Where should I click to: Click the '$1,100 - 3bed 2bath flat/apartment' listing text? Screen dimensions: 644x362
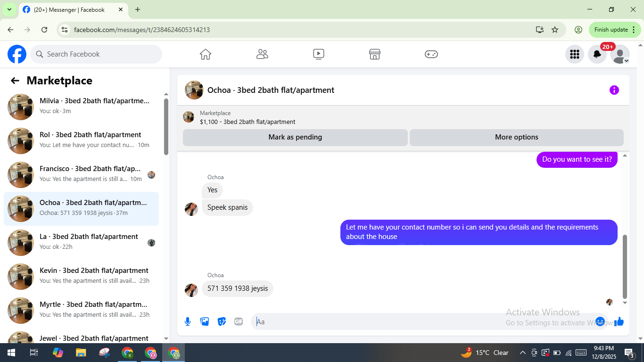pyautogui.click(x=248, y=122)
